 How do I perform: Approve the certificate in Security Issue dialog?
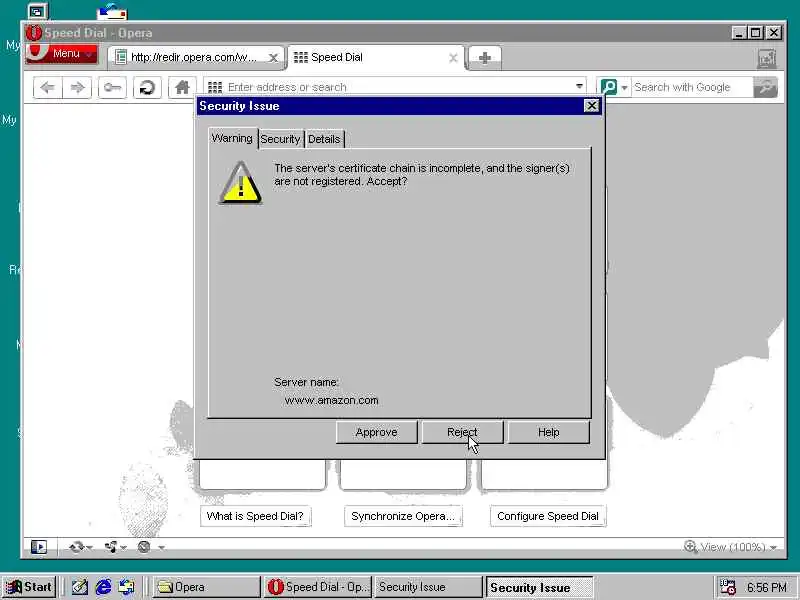click(377, 432)
